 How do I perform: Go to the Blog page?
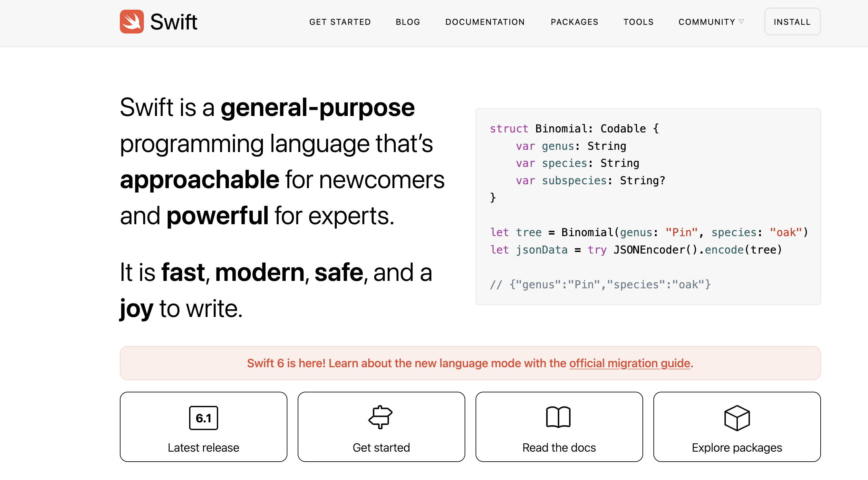(x=408, y=22)
